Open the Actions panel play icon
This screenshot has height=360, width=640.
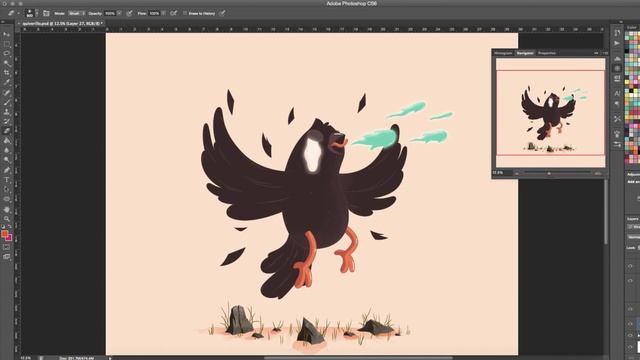tap(617, 43)
